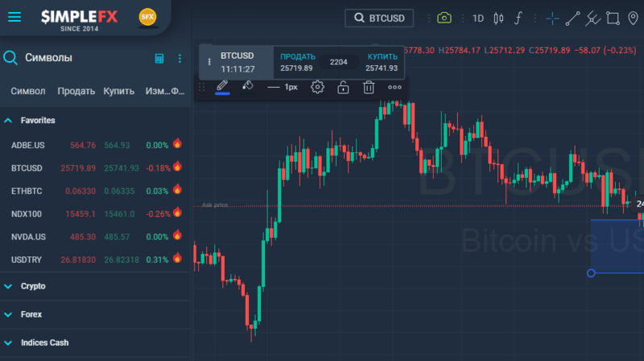The image size is (644, 361).
Task: Click the ПРОДАТЬ sell button at 25719.89
Action: (297, 63)
